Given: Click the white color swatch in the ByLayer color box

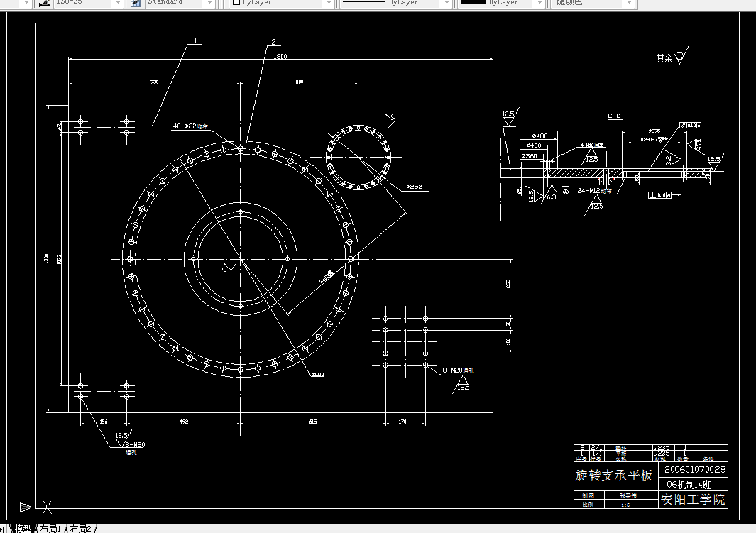Looking at the screenshot, I should click(x=236, y=2).
